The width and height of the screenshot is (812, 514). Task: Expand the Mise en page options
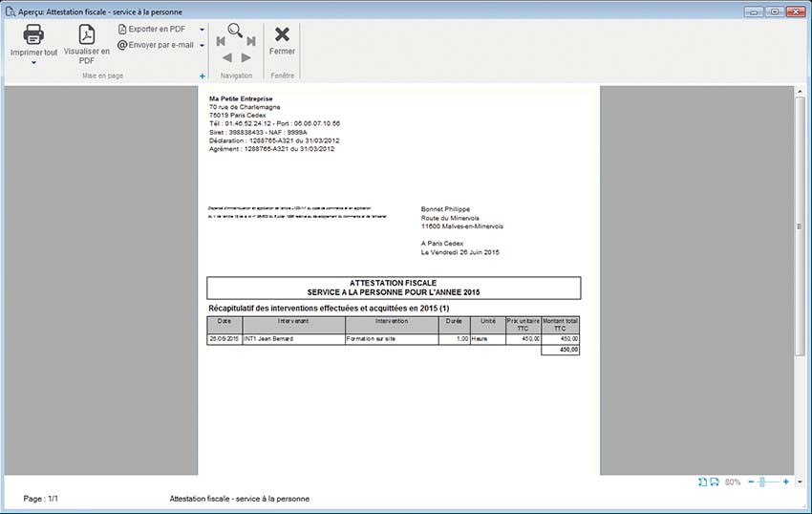click(202, 75)
